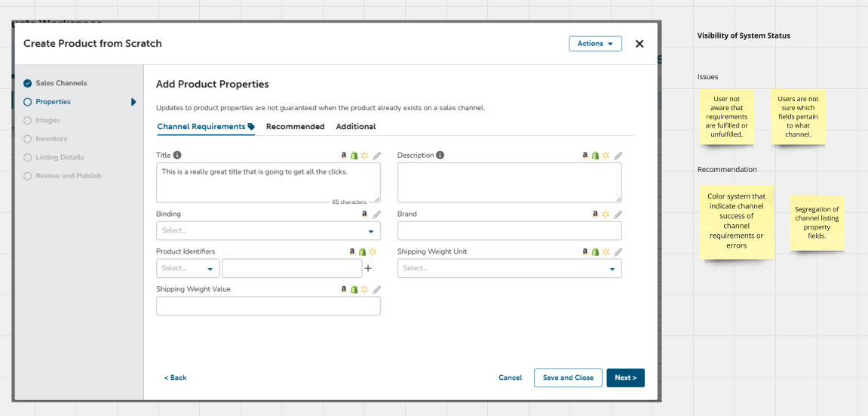
Task: Click the pencil edit icon for Binding
Action: (x=377, y=214)
